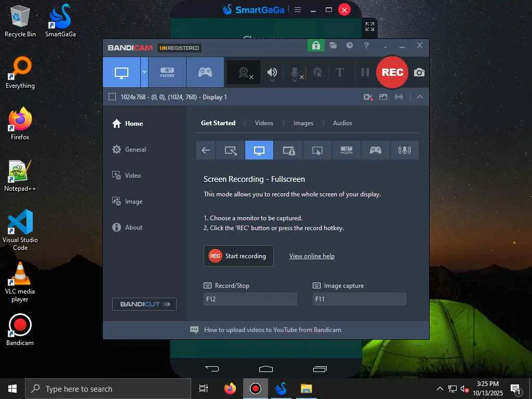Screen dimensions: 532x399
Task: Toggle SmartGaGa fullscreen expand icon
Action: point(370,26)
